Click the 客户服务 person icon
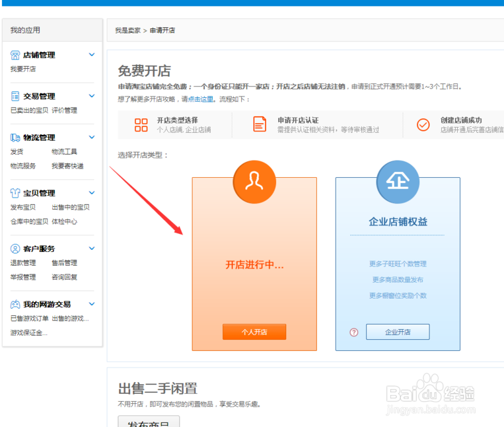The width and height of the screenshot is (504, 427). tap(15, 249)
